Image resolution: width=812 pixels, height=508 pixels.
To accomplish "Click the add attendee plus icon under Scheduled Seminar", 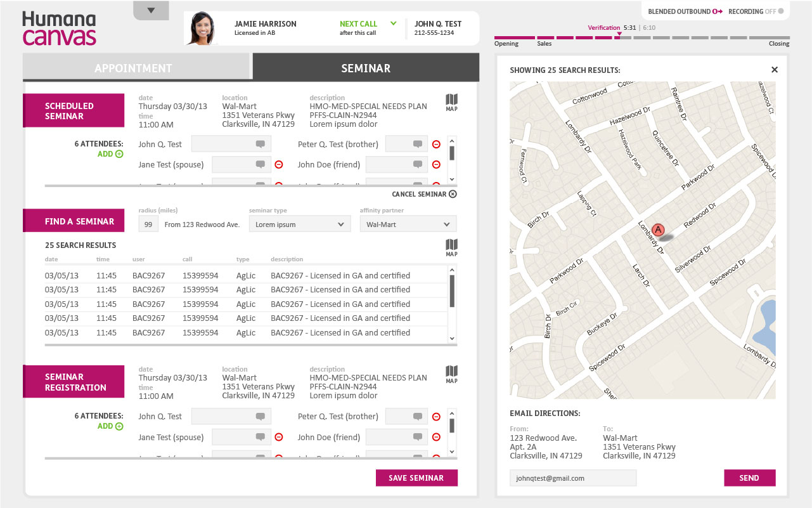I will click(x=119, y=154).
